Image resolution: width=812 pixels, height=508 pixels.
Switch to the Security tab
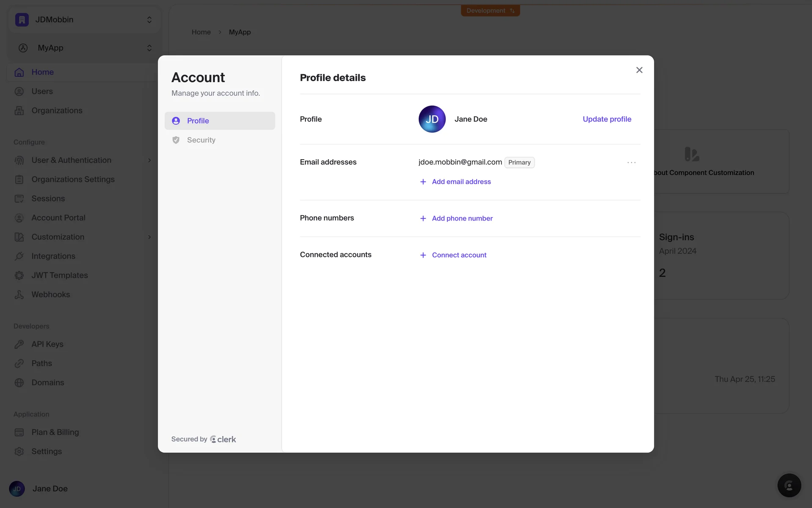click(201, 140)
